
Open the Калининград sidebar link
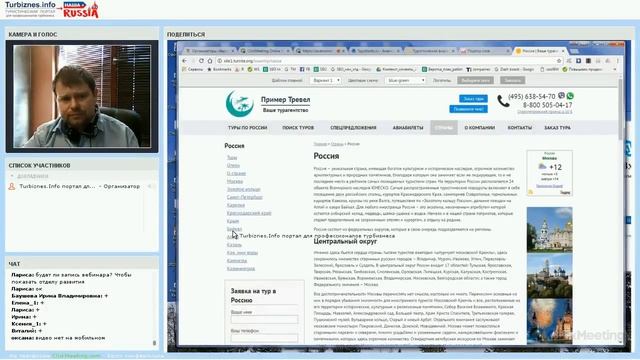[x=241, y=269]
